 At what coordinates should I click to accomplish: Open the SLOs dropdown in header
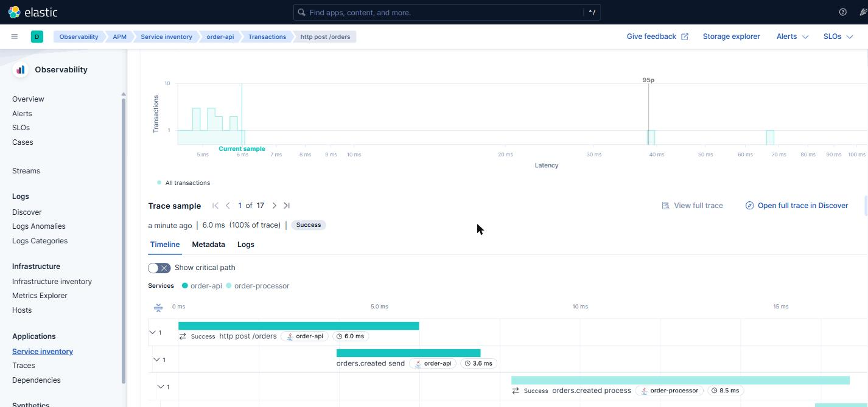(x=838, y=37)
